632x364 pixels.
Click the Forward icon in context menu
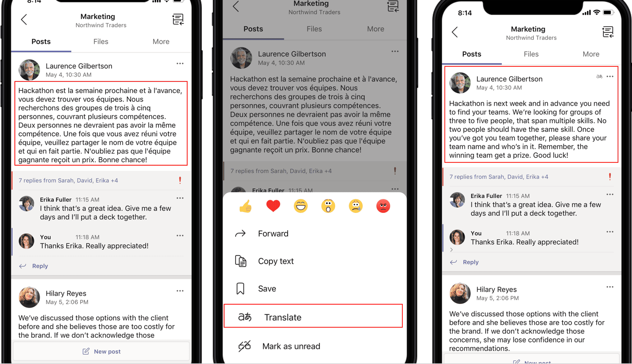(x=241, y=233)
